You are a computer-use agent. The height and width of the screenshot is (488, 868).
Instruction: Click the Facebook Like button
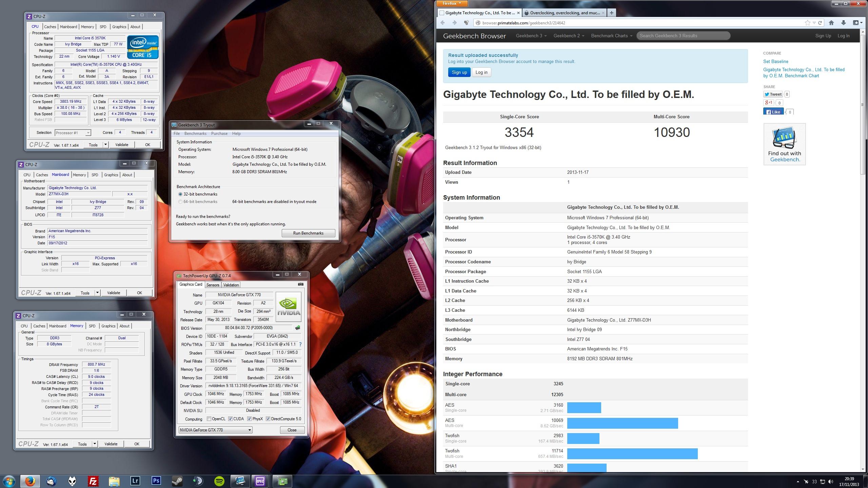(773, 112)
